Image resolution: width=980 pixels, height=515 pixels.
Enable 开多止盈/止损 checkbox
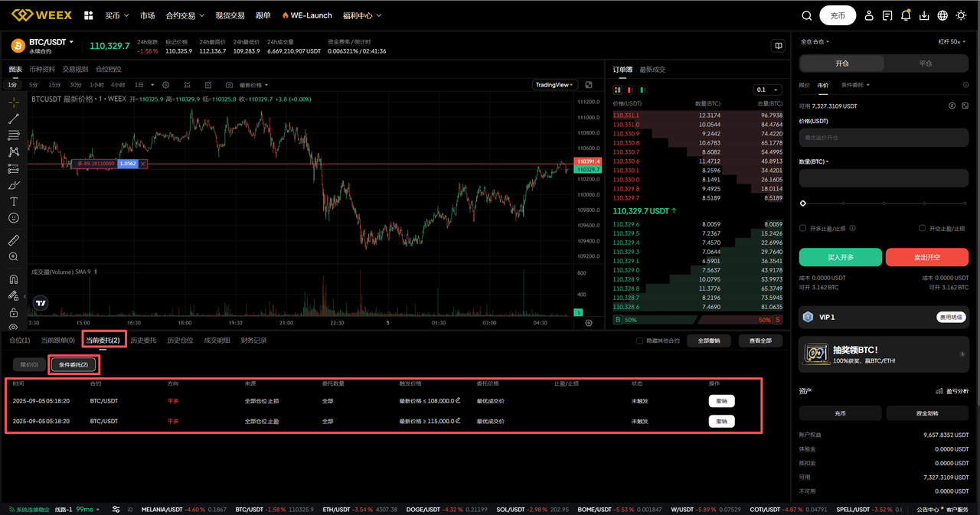(803, 228)
